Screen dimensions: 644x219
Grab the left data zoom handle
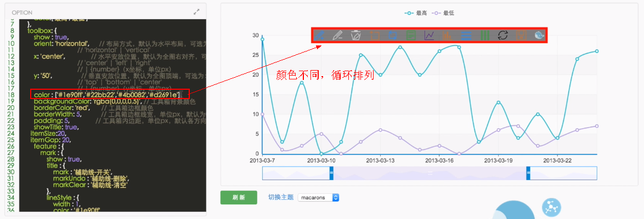point(331,173)
